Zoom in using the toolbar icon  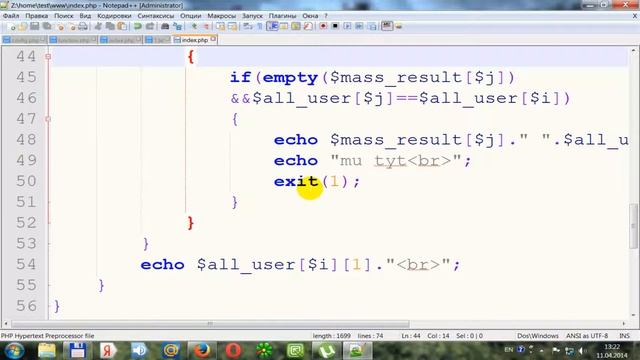point(194,27)
